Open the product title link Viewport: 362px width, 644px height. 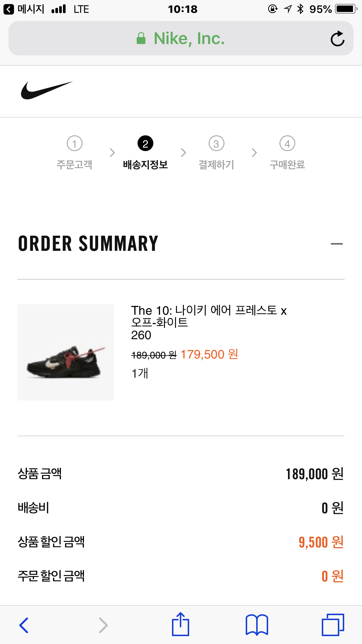point(209,316)
